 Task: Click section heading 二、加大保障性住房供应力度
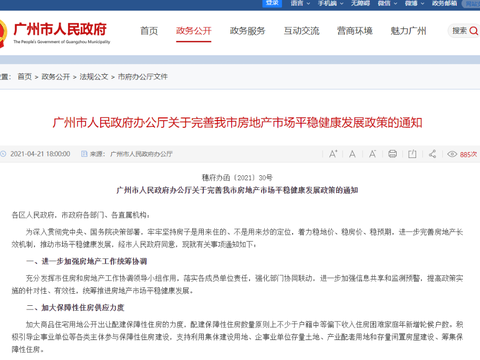click(75, 307)
